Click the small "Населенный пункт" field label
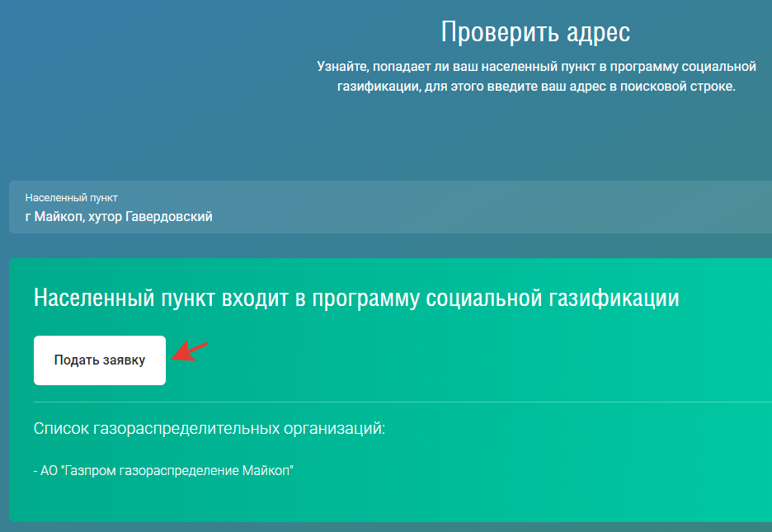This screenshot has width=772, height=532. pyautogui.click(x=71, y=198)
